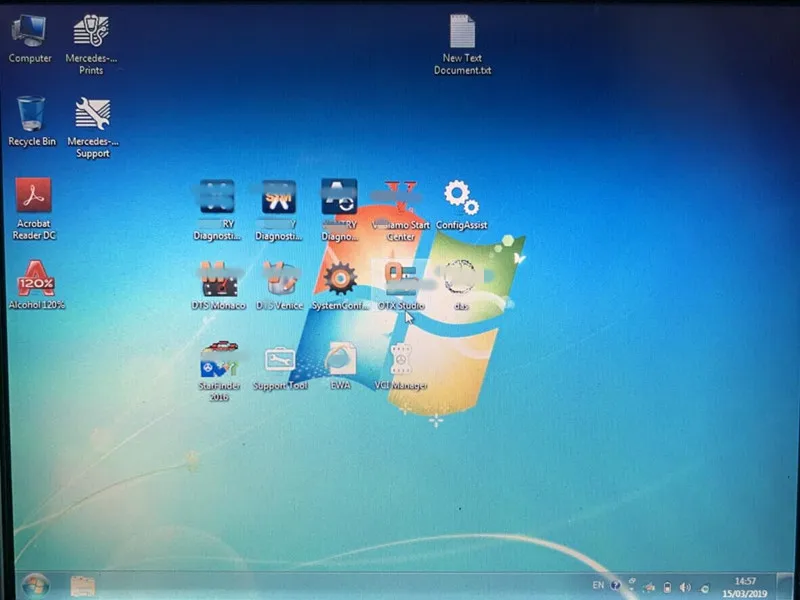
Task: Launch the EWA shortcut
Action: point(340,366)
